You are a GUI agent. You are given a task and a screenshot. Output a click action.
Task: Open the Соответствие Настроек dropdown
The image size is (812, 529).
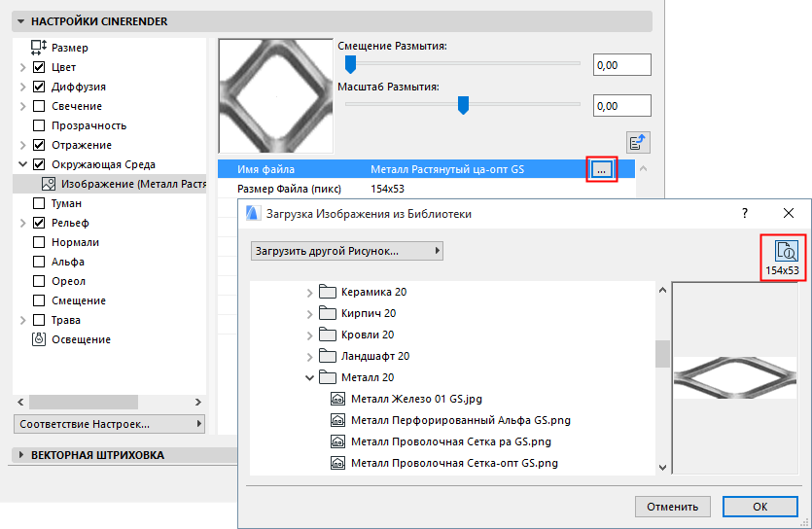click(x=109, y=424)
